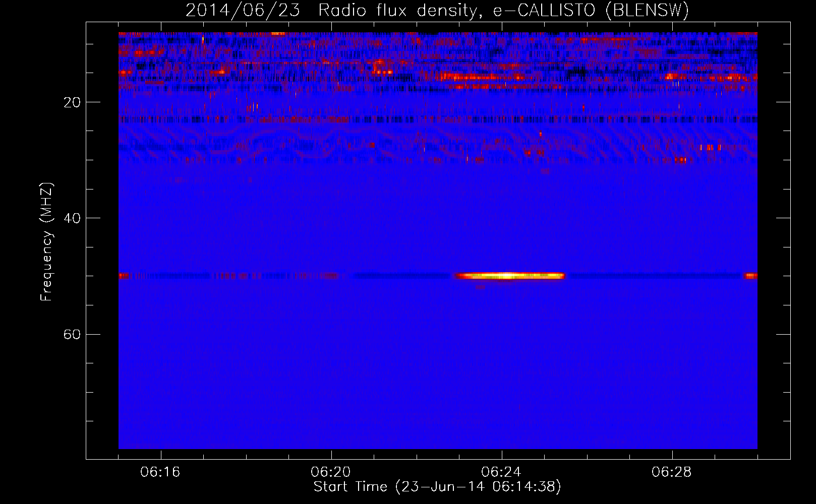Click the 'Start Time (23-Jun-14 06:14:38)' label
Image resolution: width=816 pixels, height=504 pixels.
pos(437,487)
